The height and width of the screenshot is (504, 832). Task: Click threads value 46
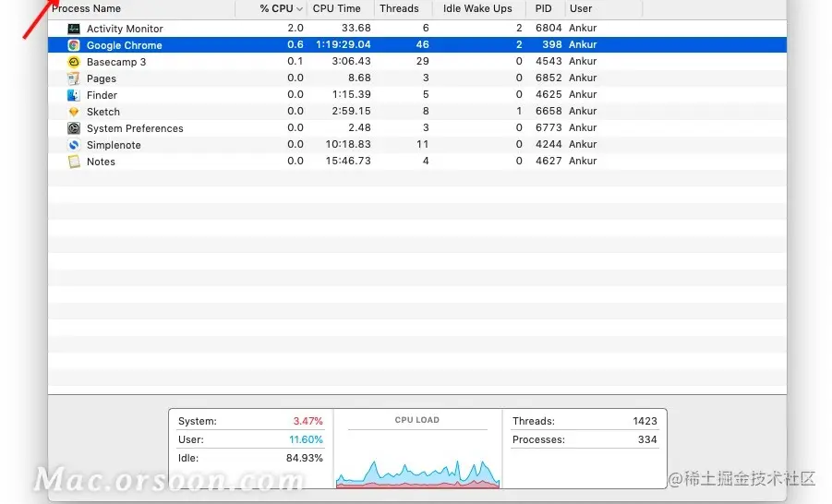click(422, 44)
